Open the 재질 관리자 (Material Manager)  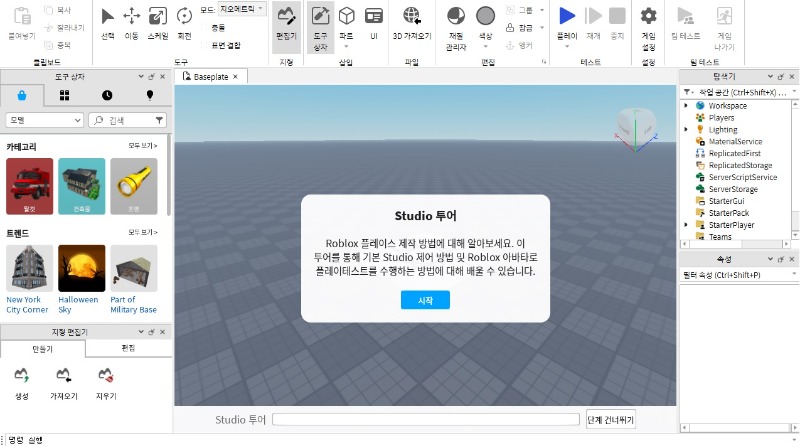(x=456, y=27)
